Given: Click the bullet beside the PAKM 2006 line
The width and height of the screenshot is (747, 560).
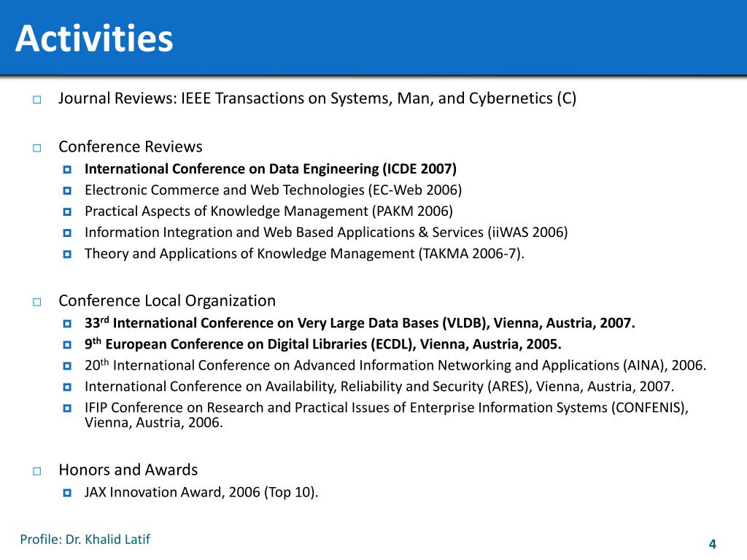Looking at the screenshot, I should 67,211.
